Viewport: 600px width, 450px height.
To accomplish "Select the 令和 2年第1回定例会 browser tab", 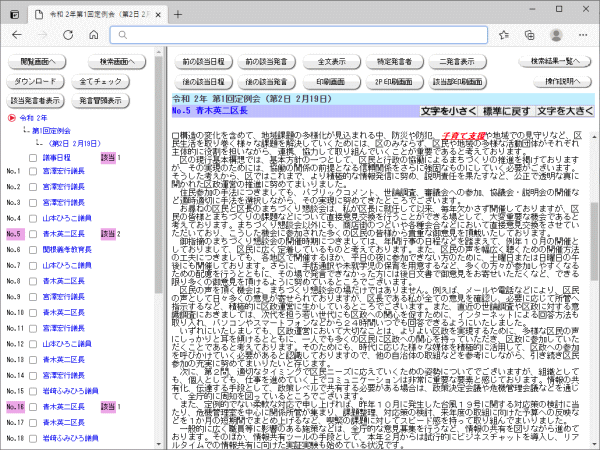I will coord(98,15).
